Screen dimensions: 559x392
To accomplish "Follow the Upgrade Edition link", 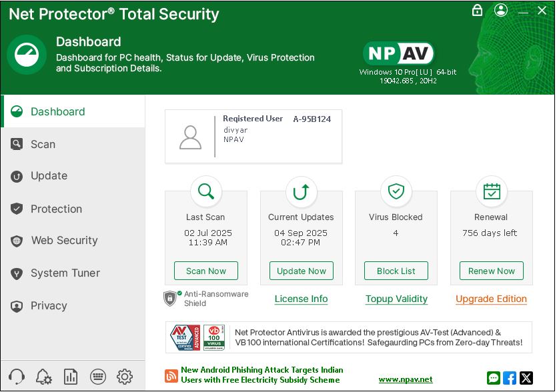I will 491,299.
